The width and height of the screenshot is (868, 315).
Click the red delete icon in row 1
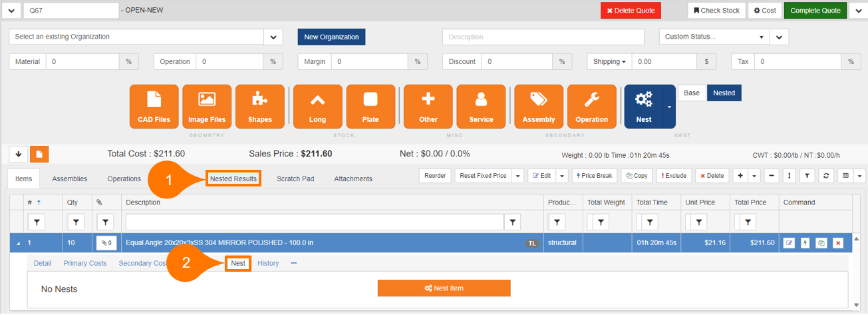click(x=838, y=243)
